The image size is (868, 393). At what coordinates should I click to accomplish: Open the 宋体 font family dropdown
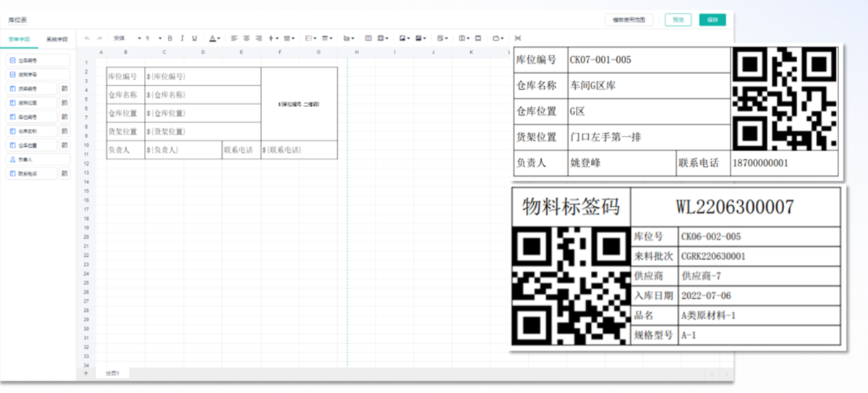click(123, 38)
